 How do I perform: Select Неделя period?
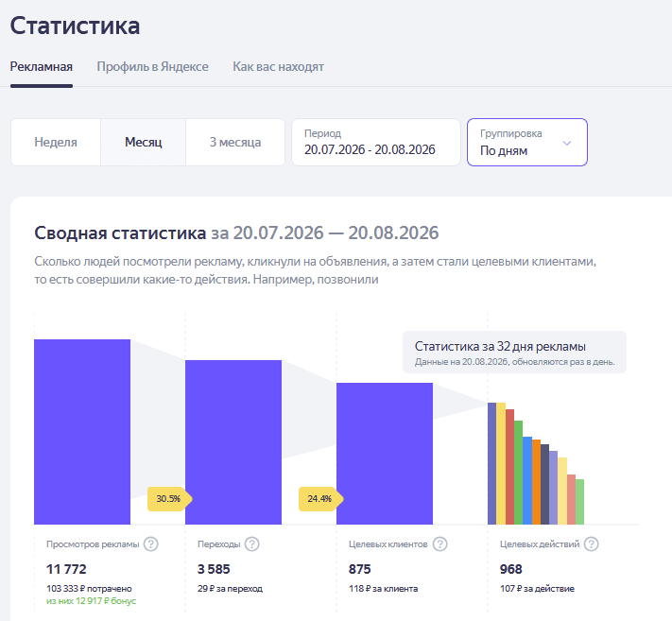coord(56,143)
